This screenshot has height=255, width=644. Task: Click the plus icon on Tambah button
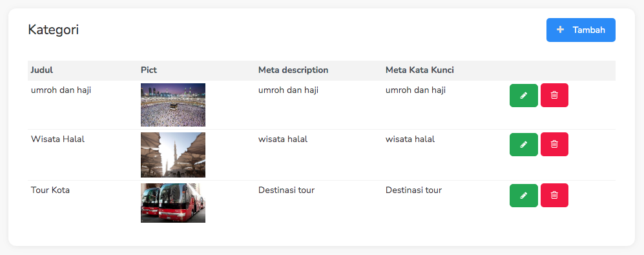point(560,30)
